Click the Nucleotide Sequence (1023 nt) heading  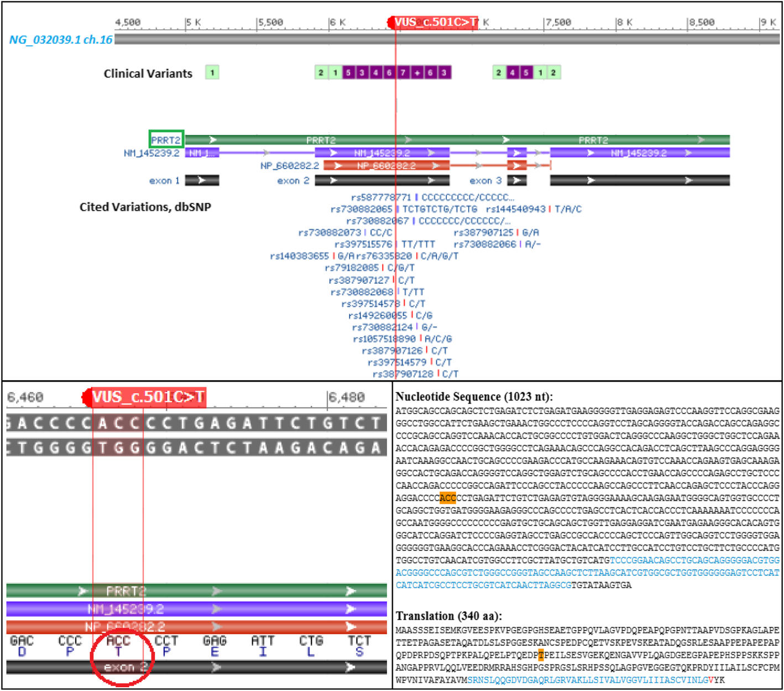(474, 397)
